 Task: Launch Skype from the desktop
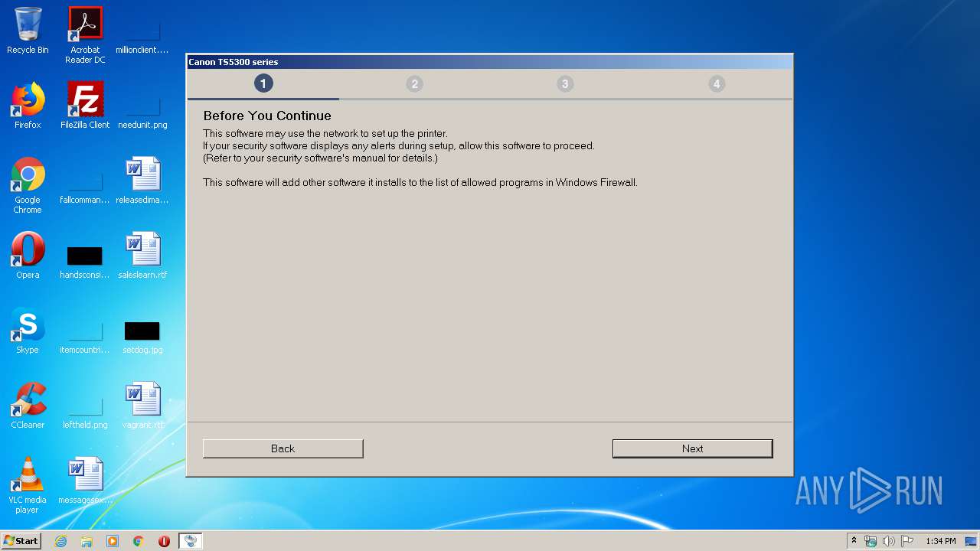point(28,331)
